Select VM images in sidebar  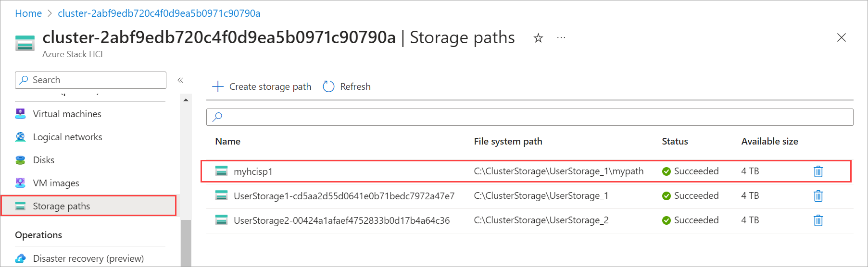[56, 183]
